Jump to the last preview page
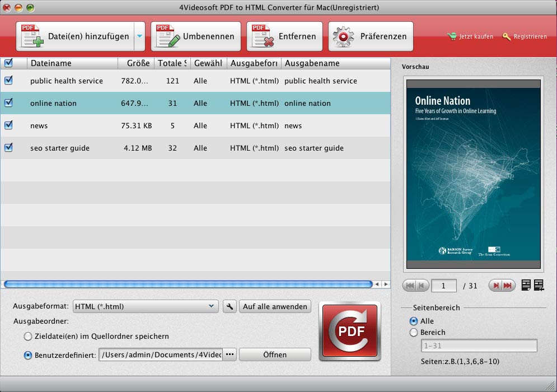 pyautogui.click(x=508, y=286)
